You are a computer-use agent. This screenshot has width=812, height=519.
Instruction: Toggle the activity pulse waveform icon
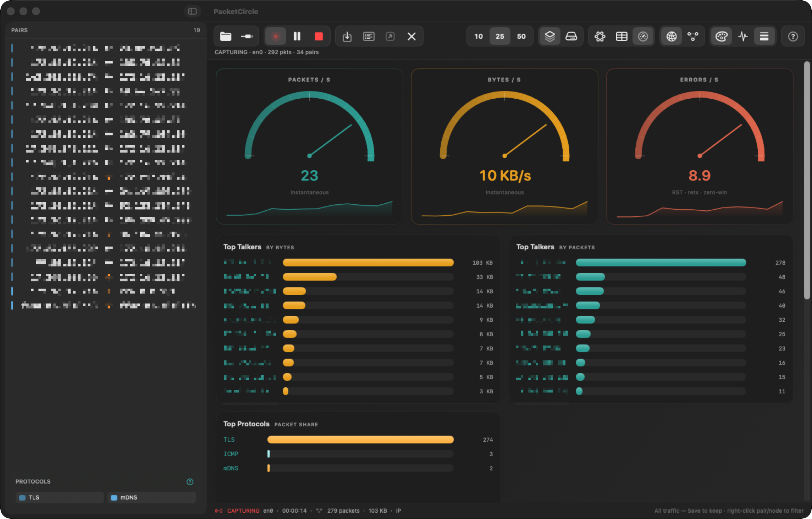click(x=743, y=36)
